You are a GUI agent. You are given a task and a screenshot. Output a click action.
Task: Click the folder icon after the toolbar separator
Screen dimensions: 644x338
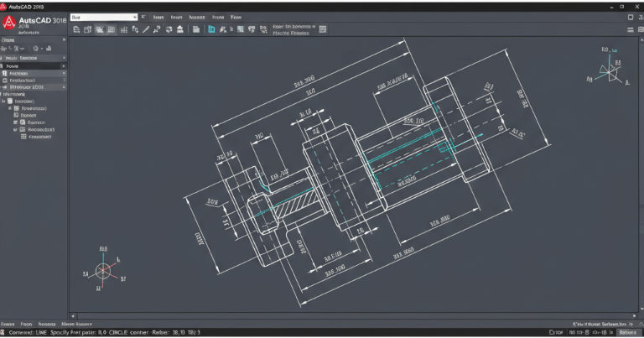pos(196,29)
